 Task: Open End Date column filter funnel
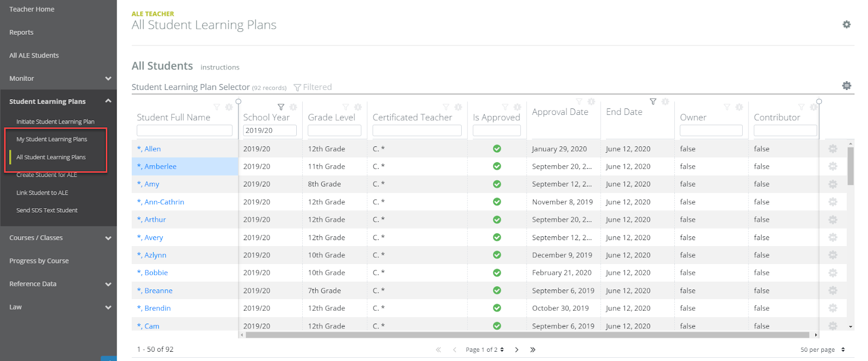click(x=653, y=102)
